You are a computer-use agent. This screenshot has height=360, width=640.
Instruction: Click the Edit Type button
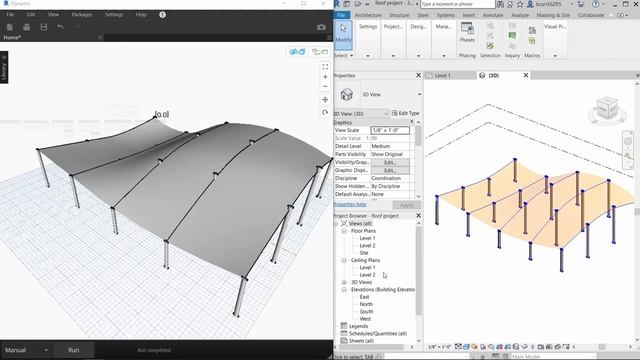coord(405,113)
